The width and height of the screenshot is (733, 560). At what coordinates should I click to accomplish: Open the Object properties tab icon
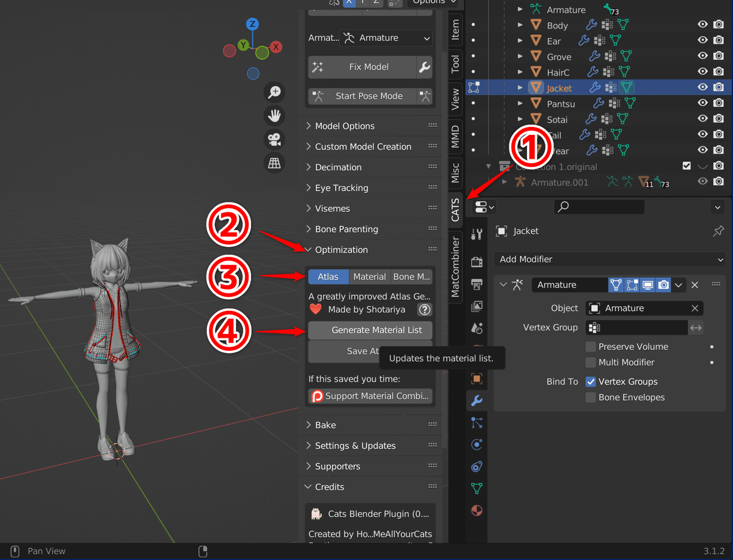coord(477,379)
